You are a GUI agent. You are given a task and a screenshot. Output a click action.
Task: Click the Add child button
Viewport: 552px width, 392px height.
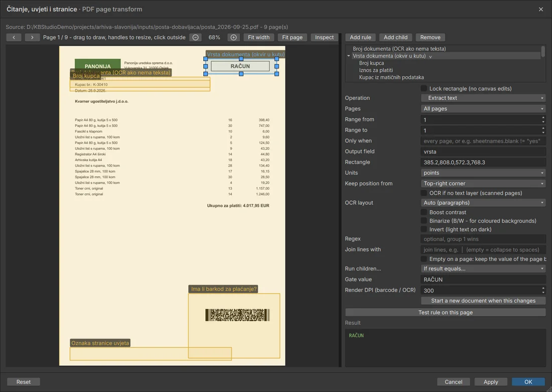point(395,37)
